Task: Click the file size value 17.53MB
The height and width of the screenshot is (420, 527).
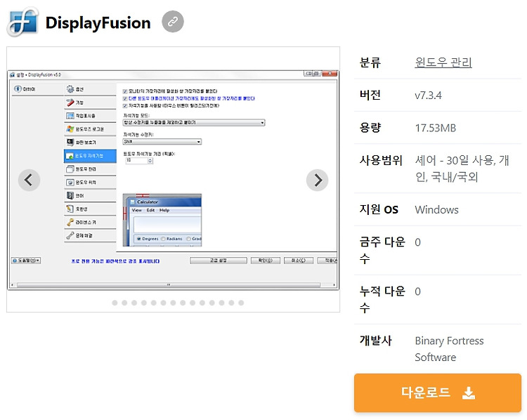Action: tap(435, 128)
